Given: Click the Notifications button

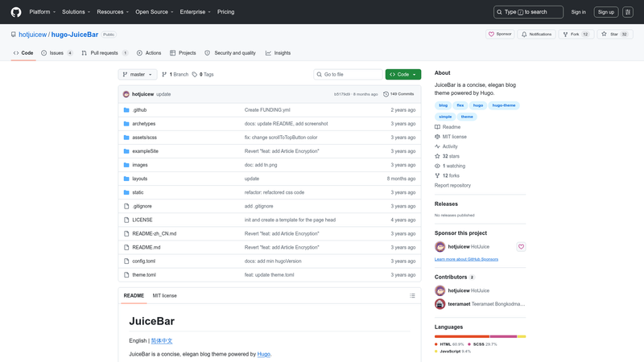Looking at the screenshot, I should (x=536, y=34).
